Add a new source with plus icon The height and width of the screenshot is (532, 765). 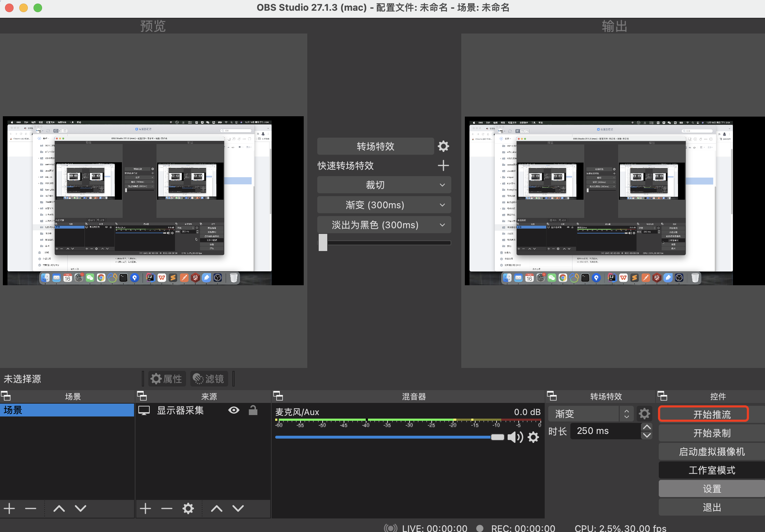(145, 508)
